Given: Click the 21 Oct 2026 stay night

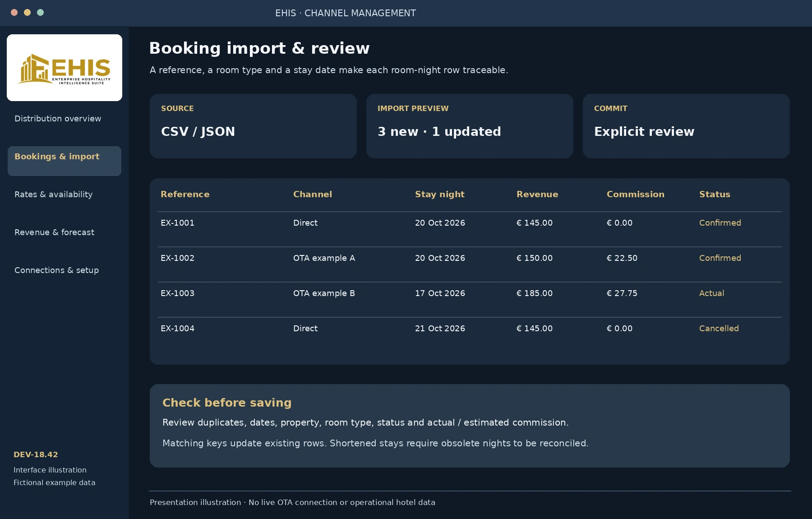Looking at the screenshot, I should [x=440, y=329].
